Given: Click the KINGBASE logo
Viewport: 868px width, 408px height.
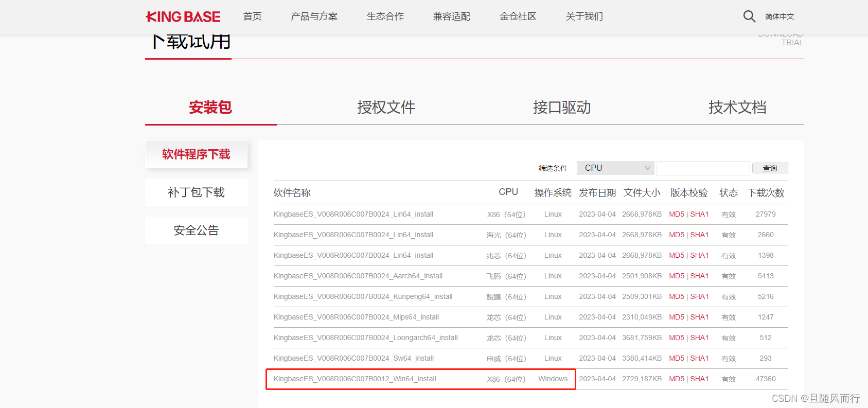Looking at the screenshot, I should 183,17.
